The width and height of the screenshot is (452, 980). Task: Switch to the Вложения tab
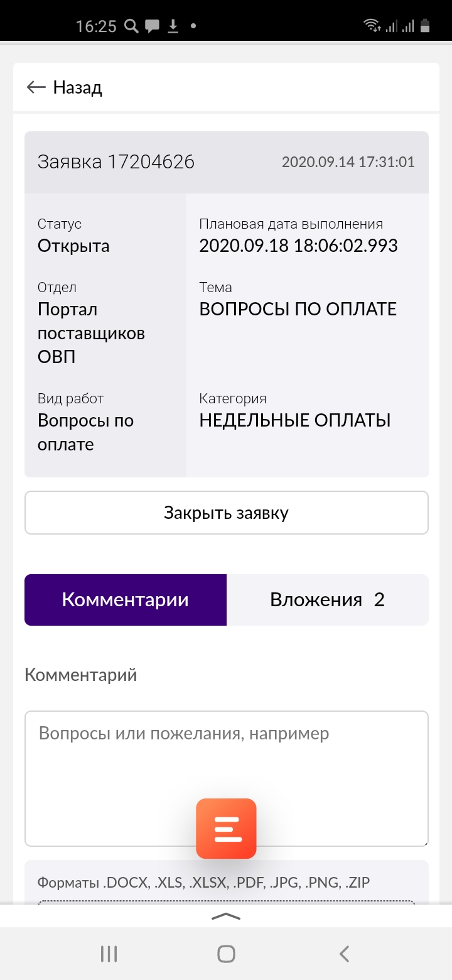pos(327,600)
